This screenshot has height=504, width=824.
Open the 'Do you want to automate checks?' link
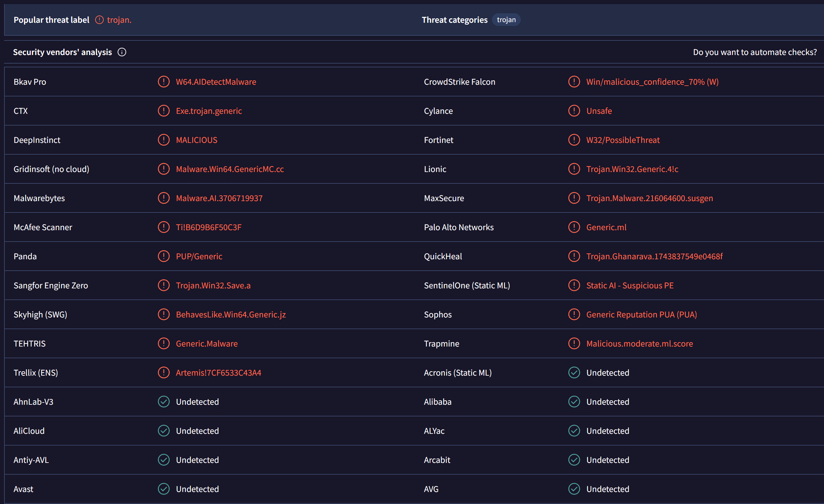[x=754, y=52]
